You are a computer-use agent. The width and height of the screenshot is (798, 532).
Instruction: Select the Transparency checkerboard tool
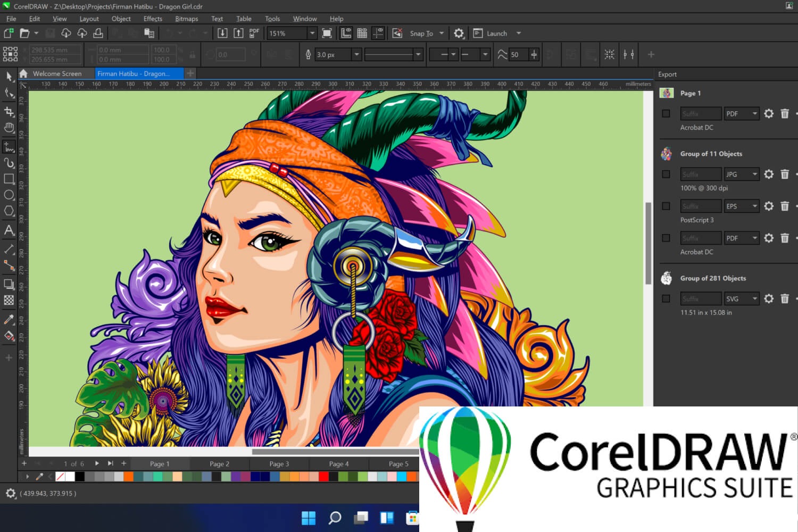[9, 300]
